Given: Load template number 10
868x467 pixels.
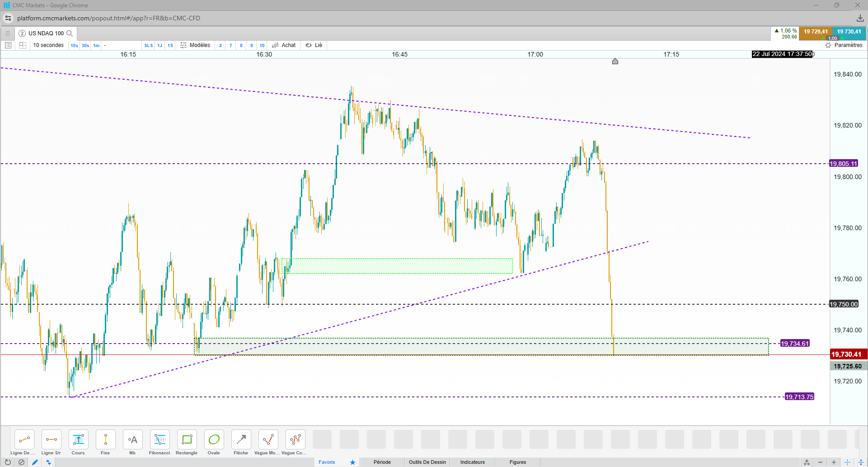Looking at the screenshot, I should (262, 45).
